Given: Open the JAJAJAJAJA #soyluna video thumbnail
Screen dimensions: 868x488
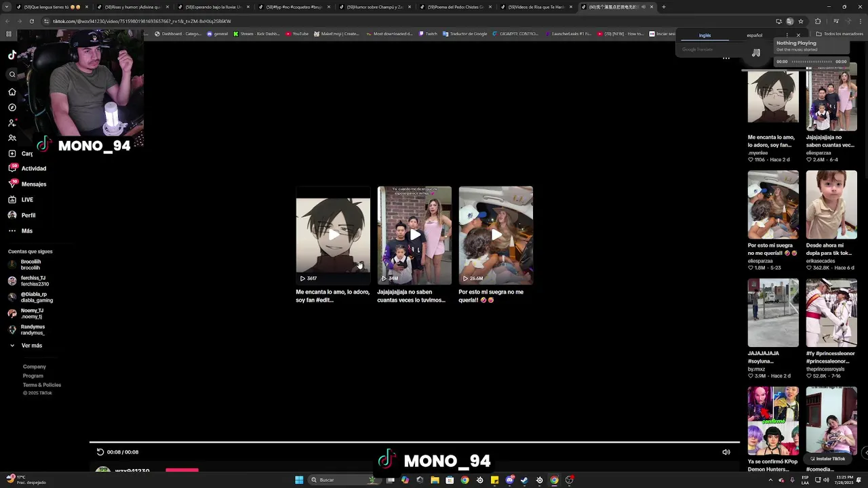Looking at the screenshot, I should [x=773, y=312].
